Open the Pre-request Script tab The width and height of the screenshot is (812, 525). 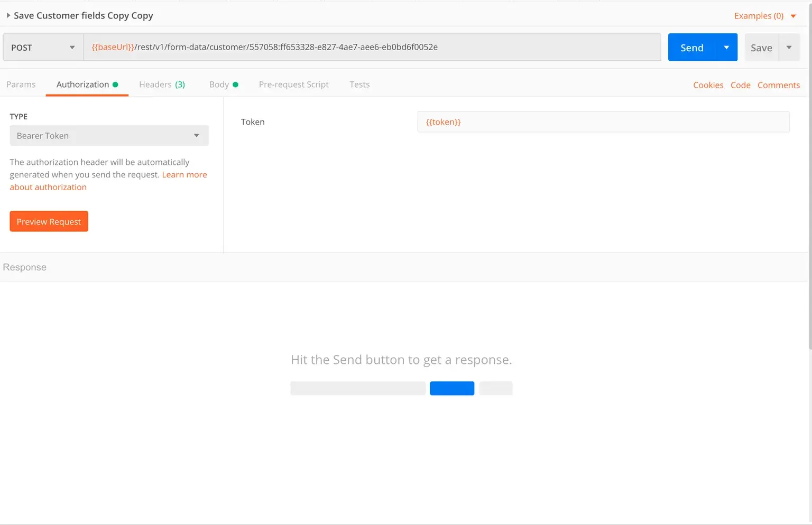point(293,85)
